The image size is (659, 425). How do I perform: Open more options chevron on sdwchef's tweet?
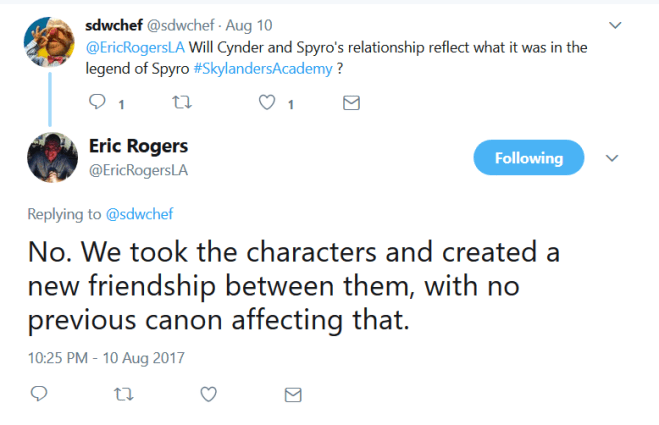(x=614, y=22)
